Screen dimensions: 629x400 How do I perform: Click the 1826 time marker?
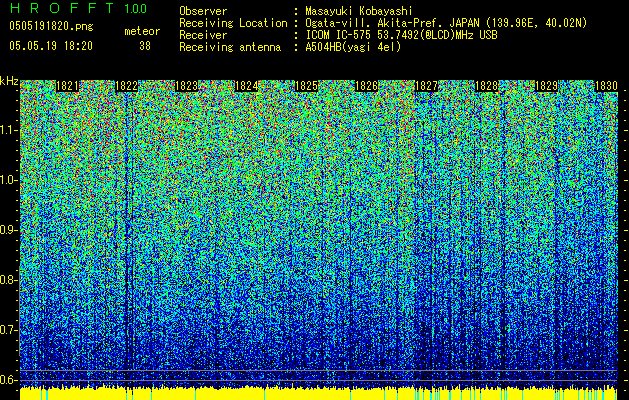[366, 86]
